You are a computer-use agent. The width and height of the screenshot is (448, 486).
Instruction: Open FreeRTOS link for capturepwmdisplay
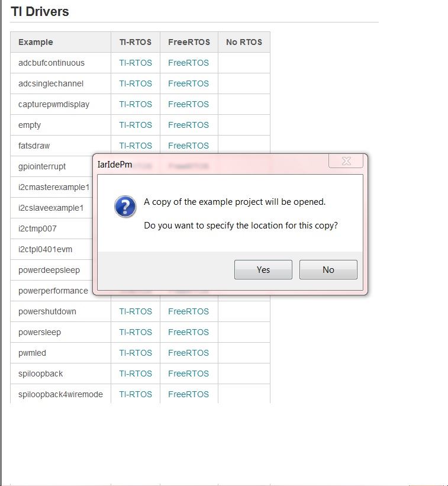[x=188, y=104]
